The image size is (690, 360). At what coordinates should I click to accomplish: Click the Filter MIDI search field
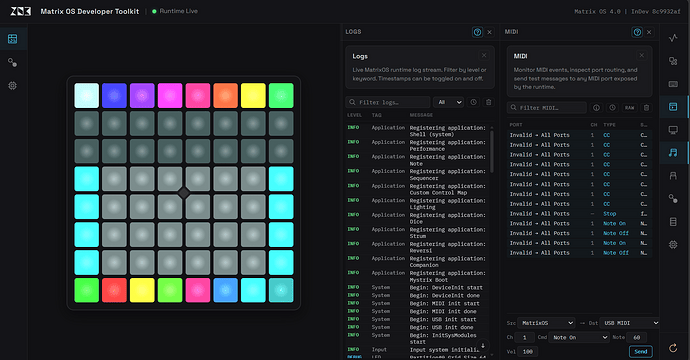click(x=547, y=107)
